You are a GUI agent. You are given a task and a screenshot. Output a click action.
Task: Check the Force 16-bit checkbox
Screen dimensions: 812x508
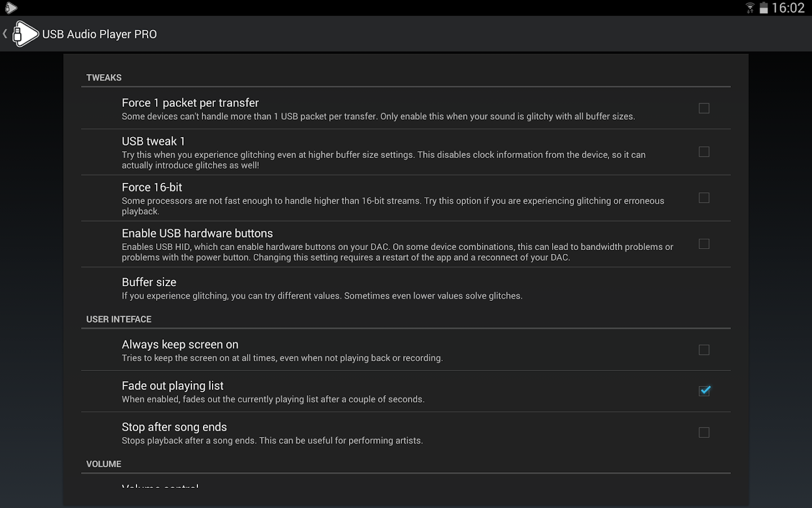point(704,198)
